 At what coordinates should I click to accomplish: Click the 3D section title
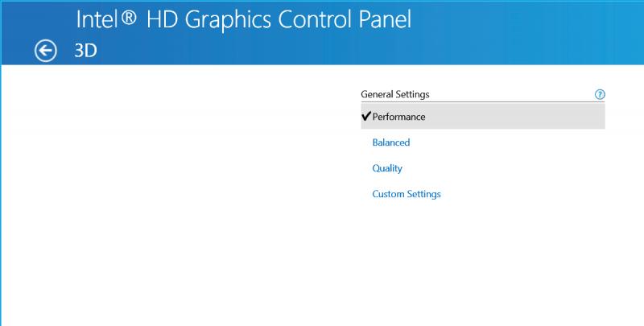(85, 51)
